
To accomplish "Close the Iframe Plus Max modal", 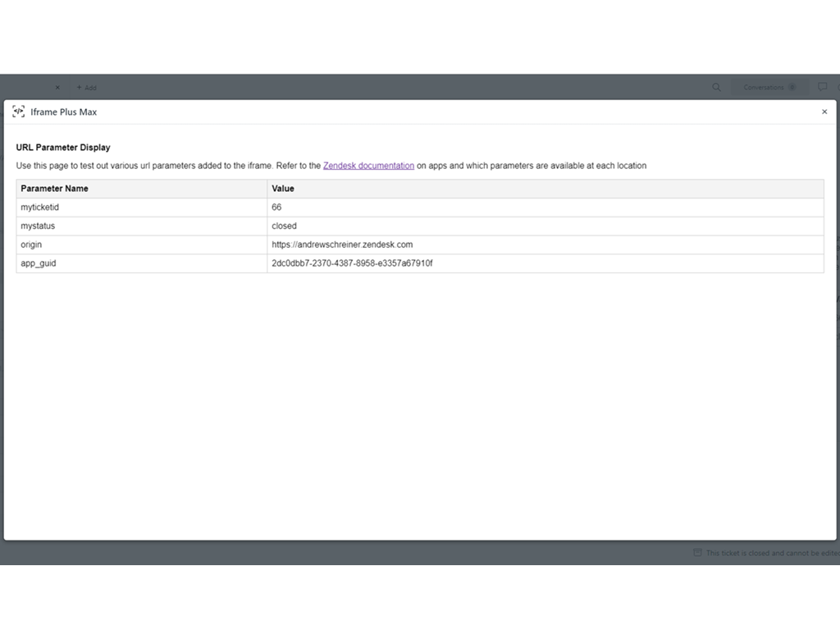I will pos(824,112).
